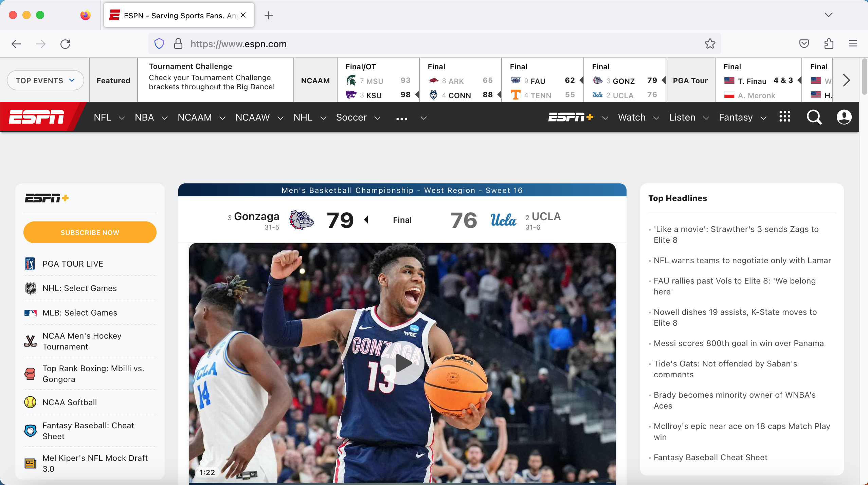Save page using the Pocket icon
Image resolution: width=868 pixels, height=485 pixels.
[x=803, y=43]
